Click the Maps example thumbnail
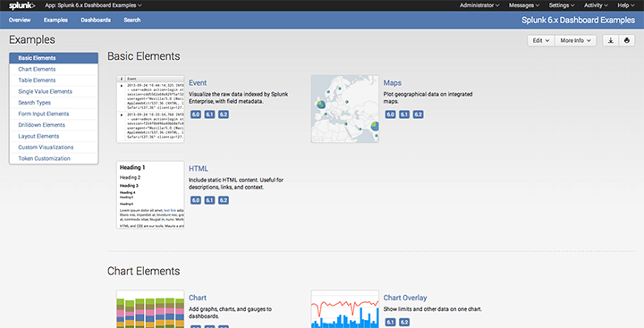The image size is (644, 328). pyautogui.click(x=345, y=109)
